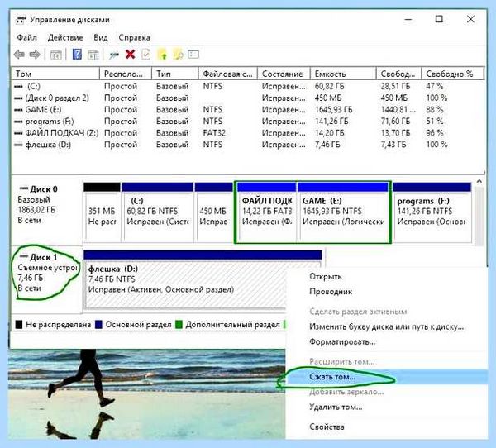The width and height of the screenshot is (496, 448).
Task: Click the yellow folder with green arrow icon
Action: (162, 55)
